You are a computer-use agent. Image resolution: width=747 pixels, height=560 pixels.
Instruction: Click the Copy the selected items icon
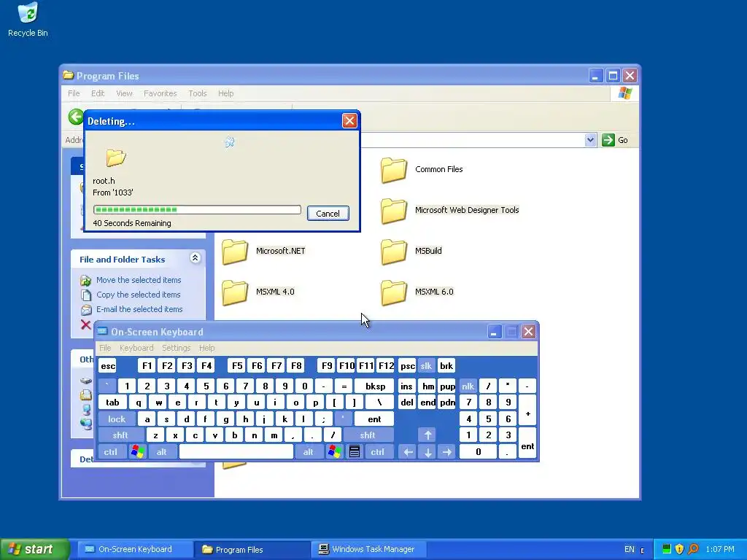tap(86, 295)
